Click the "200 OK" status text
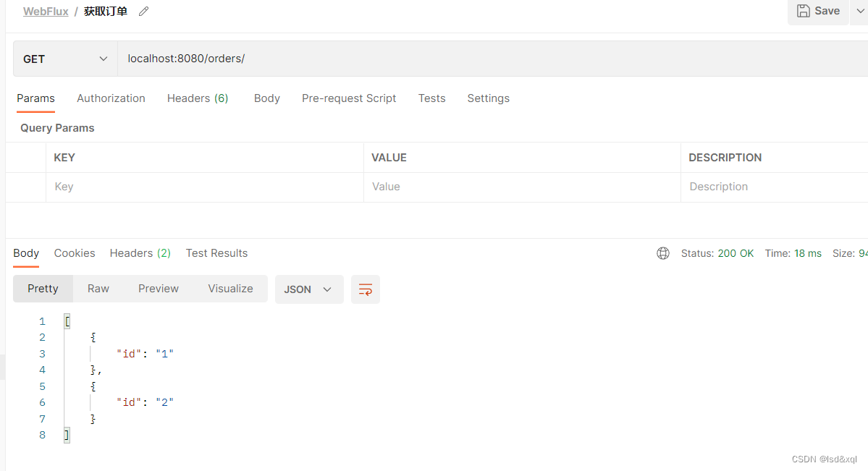This screenshot has height=471, width=868. pos(736,253)
